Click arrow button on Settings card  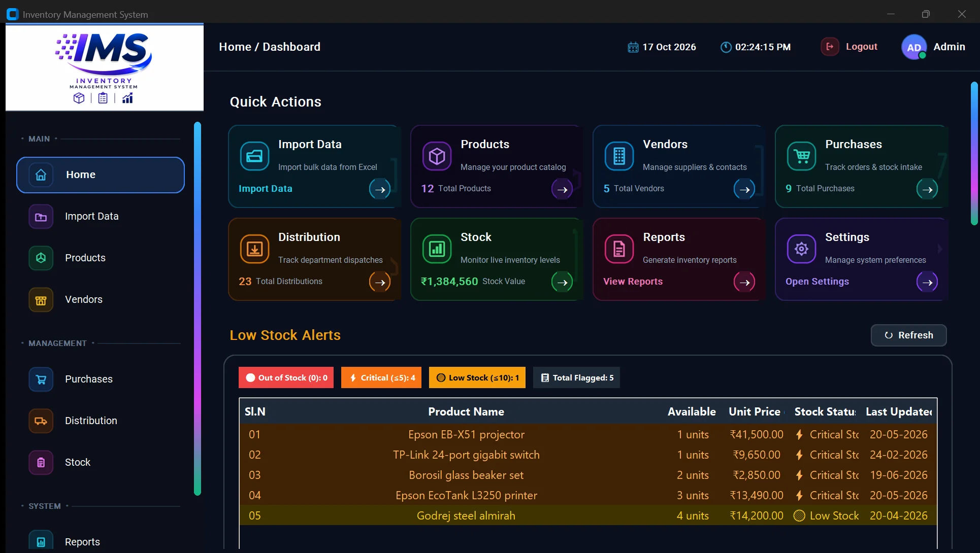coord(927,282)
